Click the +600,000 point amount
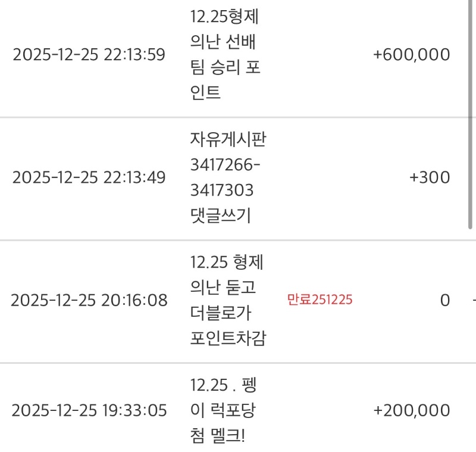Screen dimensions: 476x452 (411, 55)
